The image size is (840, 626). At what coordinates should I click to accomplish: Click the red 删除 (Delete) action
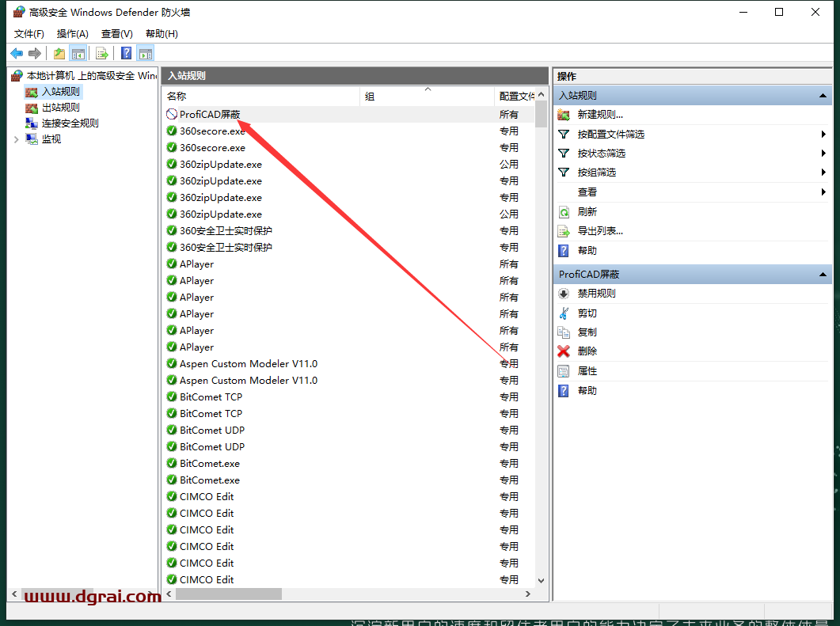[x=587, y=351]
